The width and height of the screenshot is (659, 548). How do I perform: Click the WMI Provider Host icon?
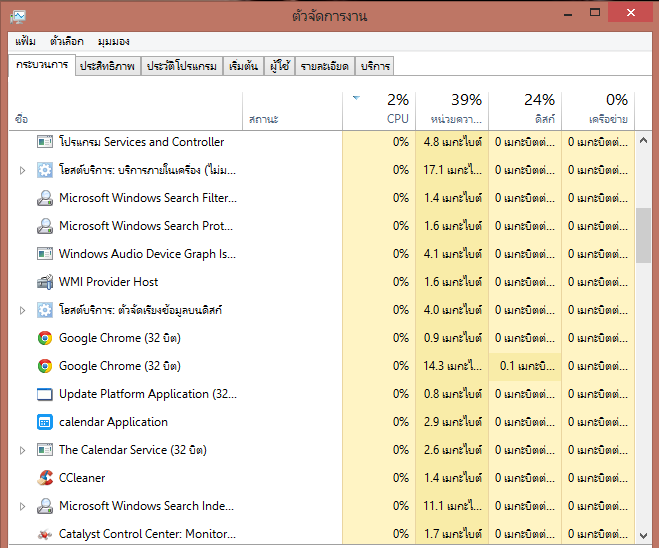45,282
